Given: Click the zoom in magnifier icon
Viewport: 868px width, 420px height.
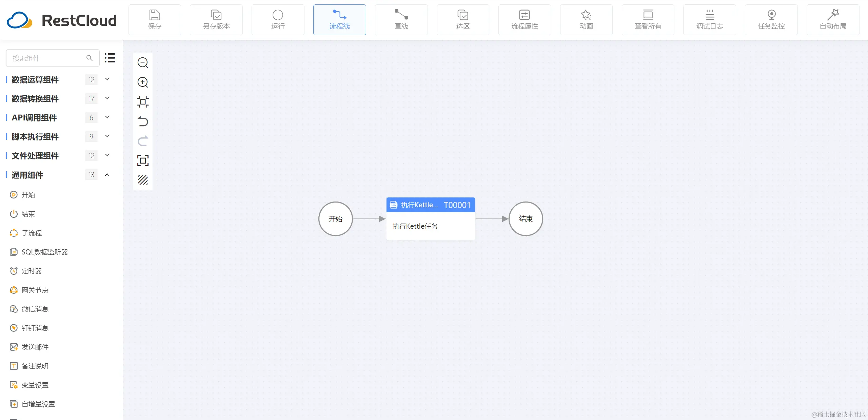Looking at the screenshot, I should click(143, 82).
